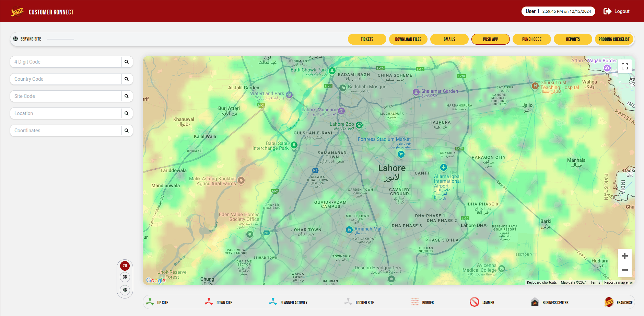Click Report a map error link

tap(619, 282)
